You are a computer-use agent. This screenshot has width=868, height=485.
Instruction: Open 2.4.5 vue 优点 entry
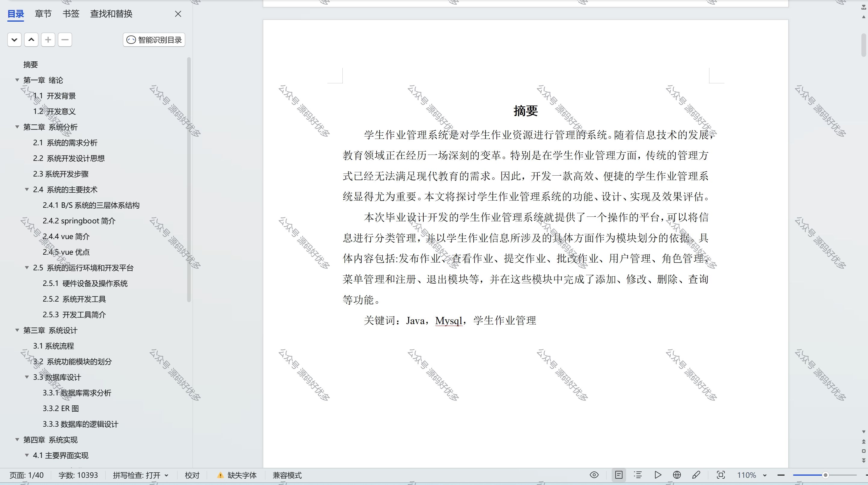point(66,252)
